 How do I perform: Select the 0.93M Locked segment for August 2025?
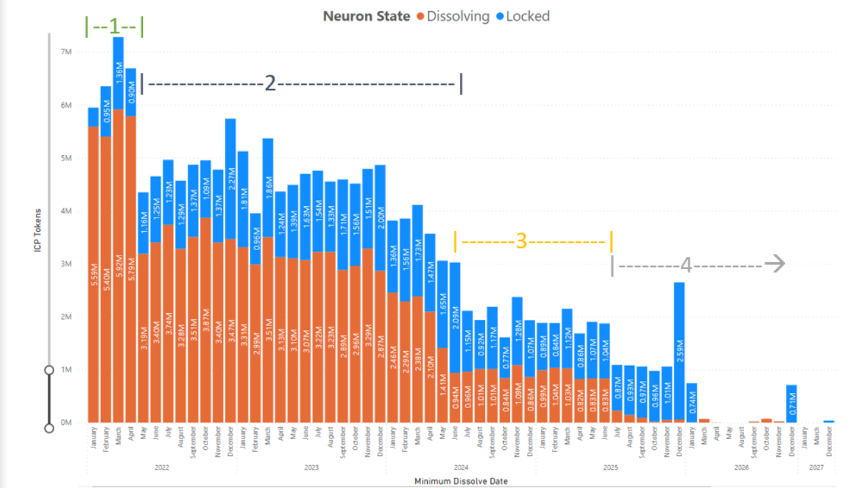coord(629,390)
